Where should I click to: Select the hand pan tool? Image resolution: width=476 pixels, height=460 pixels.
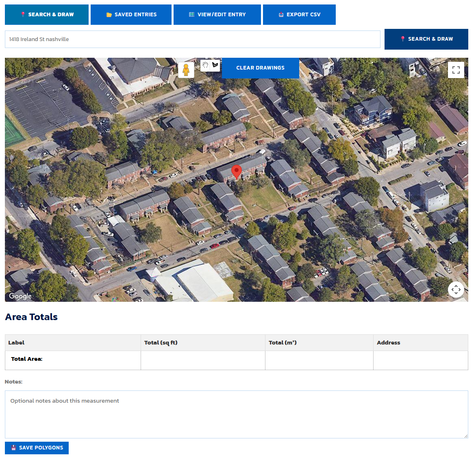[x=205, y=65]
